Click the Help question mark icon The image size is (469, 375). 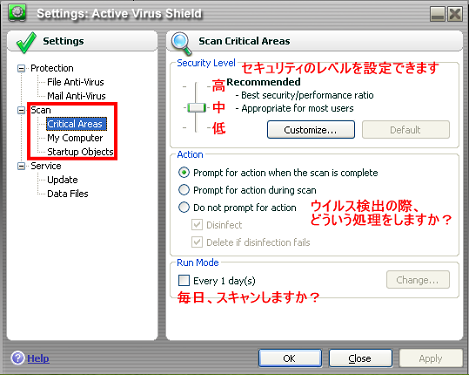[x=18, y=358]
